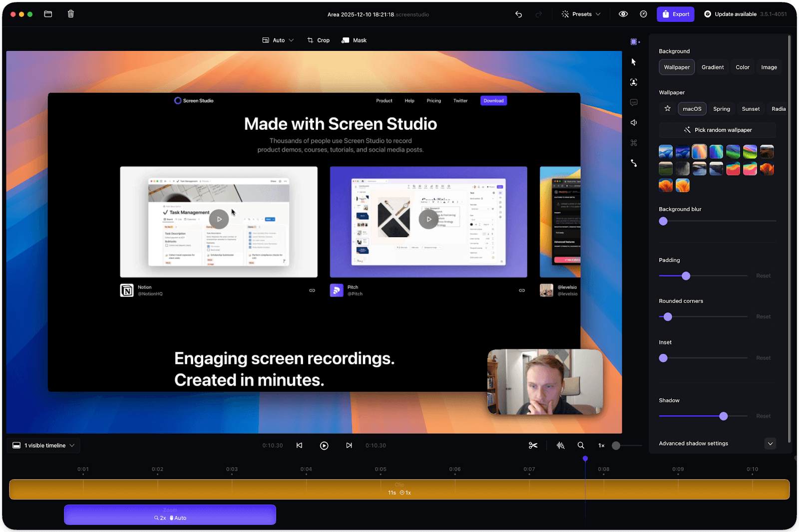
Task: Toggle the preview eye icon in toolbar
Action: (x=623, y=14)
